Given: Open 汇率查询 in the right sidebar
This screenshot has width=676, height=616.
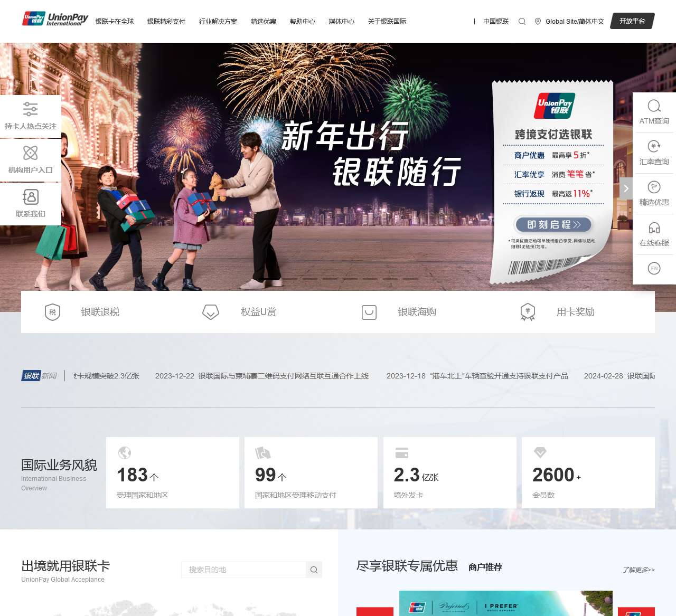Looking at the screenshot, I should pos(654,153).
